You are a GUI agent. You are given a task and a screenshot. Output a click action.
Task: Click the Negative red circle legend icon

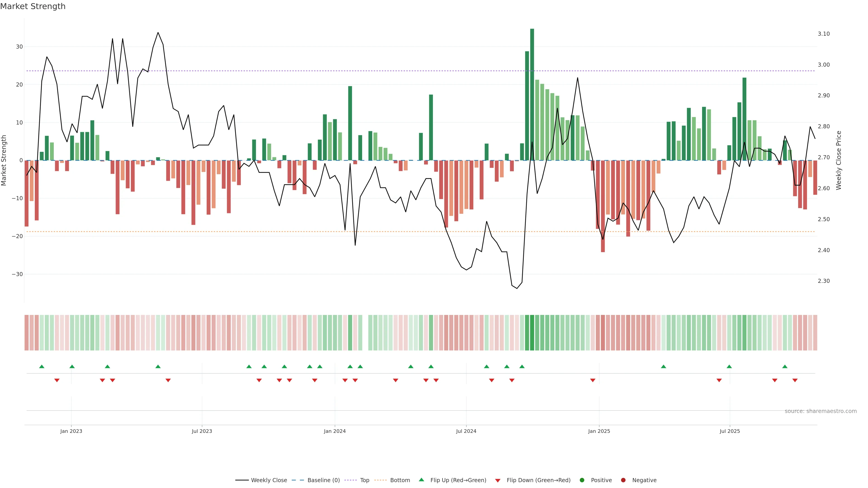[623, 480]
